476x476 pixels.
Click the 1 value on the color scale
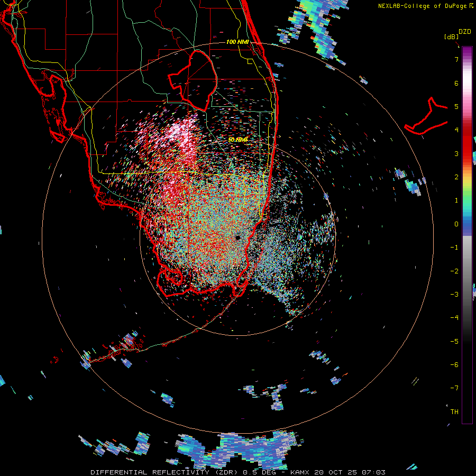point(456,200)
